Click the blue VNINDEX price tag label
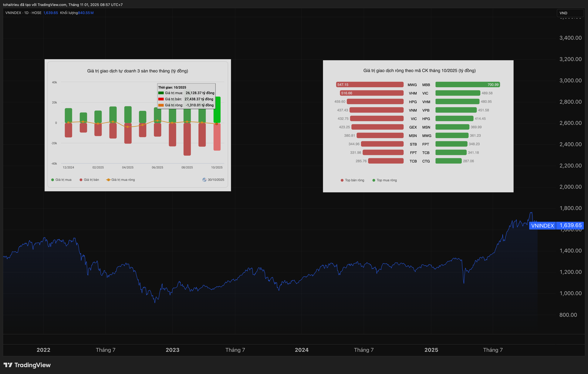This screenshot has width=588, height=374. (542, 226)
